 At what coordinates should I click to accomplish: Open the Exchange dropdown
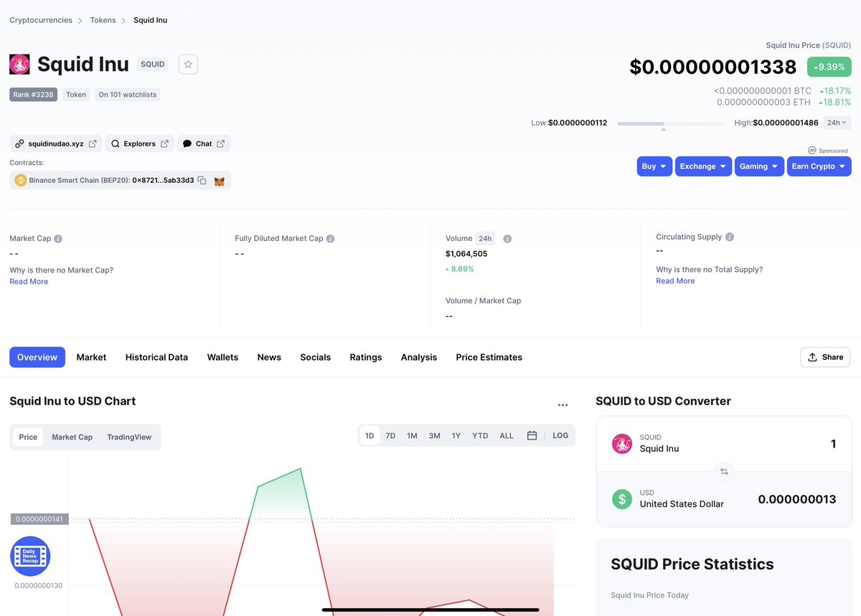pyautogui.click(x=703, y=166)
